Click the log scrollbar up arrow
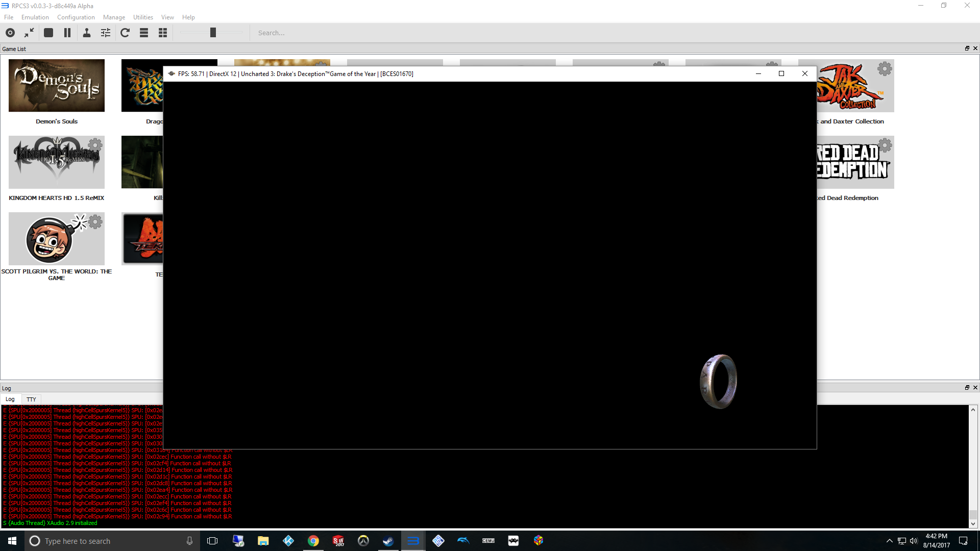 click(973, 410)
